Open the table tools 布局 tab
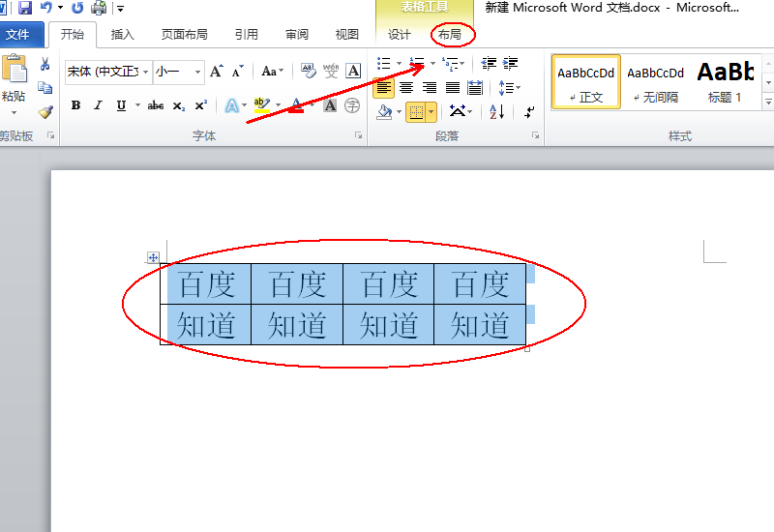The width and height of the screenshot is (774, 532). (x=449, y=35)
